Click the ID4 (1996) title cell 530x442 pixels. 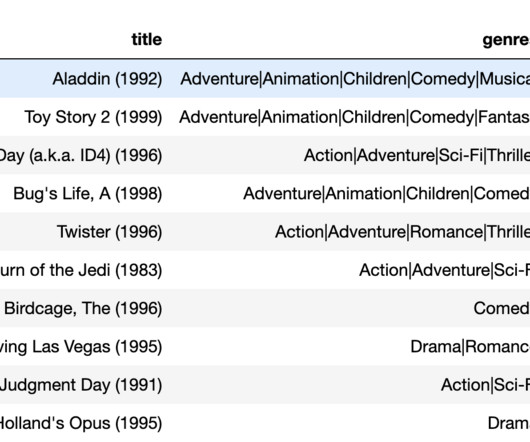point(80,155)
